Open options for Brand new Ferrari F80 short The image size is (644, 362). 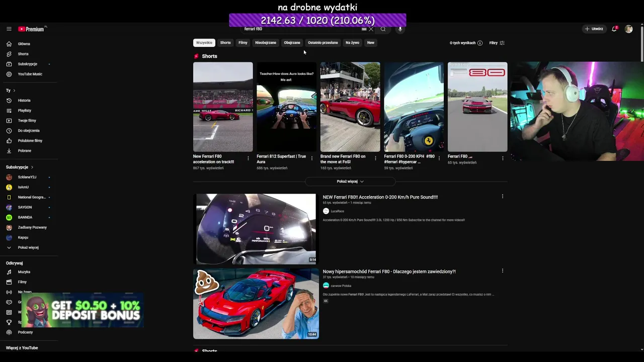pos(375,158)
